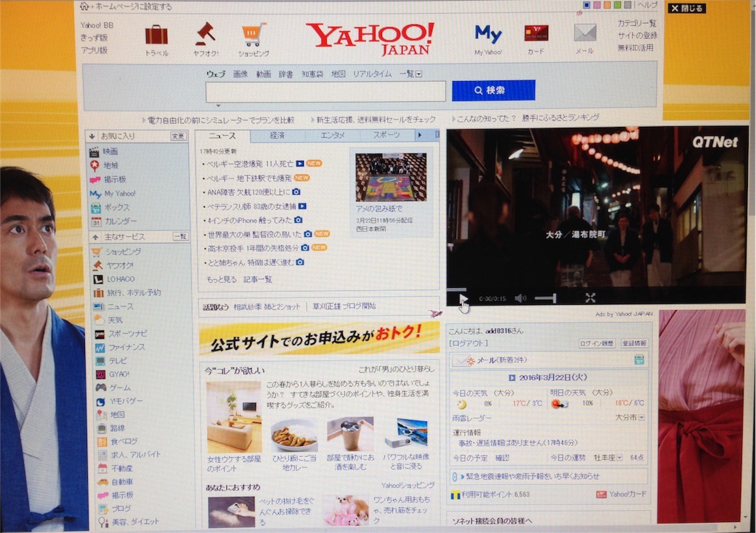
Task: Open the メール envelope icon in header
Action: [585, 33]
